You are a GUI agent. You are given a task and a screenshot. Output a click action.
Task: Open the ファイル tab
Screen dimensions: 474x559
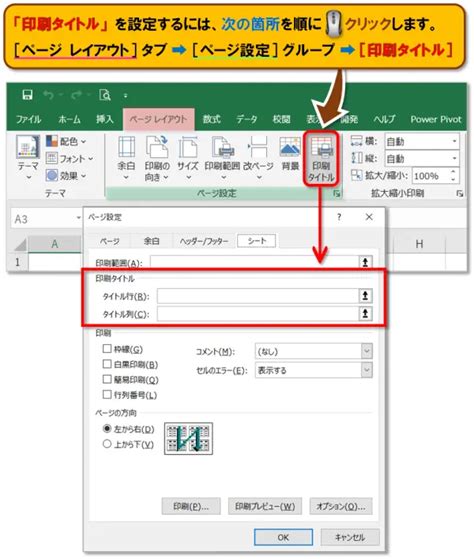pos(29,119)
